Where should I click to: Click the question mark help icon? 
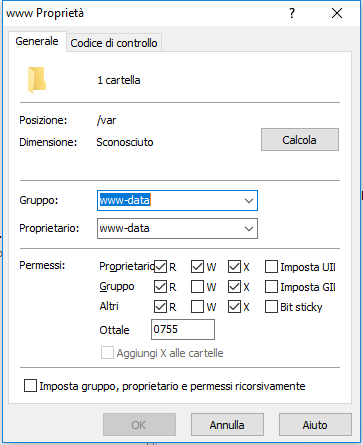[x=292, y=13]
